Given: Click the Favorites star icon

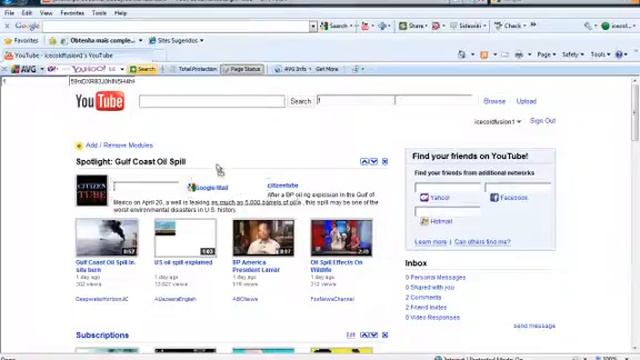Looking at the screenshot, I should coord(8,41).
